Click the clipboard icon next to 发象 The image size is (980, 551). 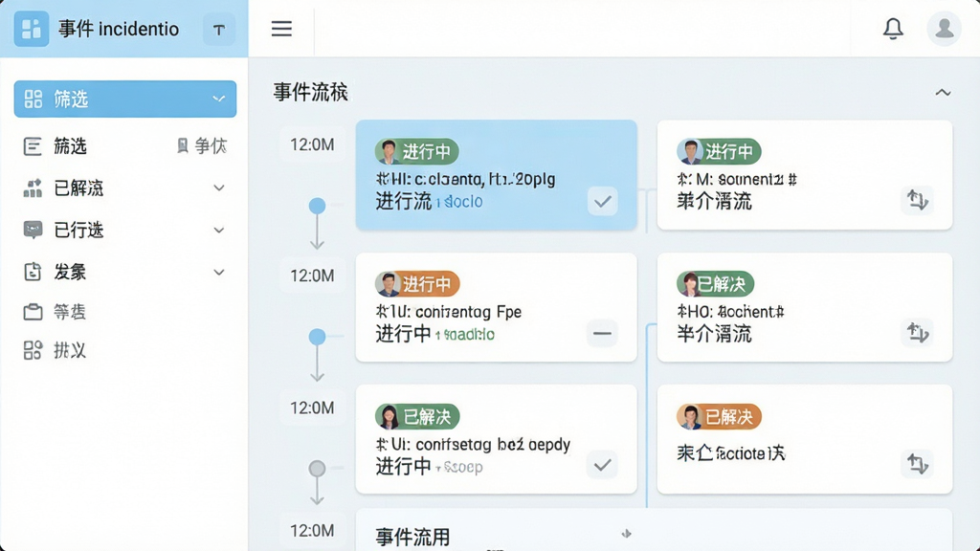(x=33, y=272)
